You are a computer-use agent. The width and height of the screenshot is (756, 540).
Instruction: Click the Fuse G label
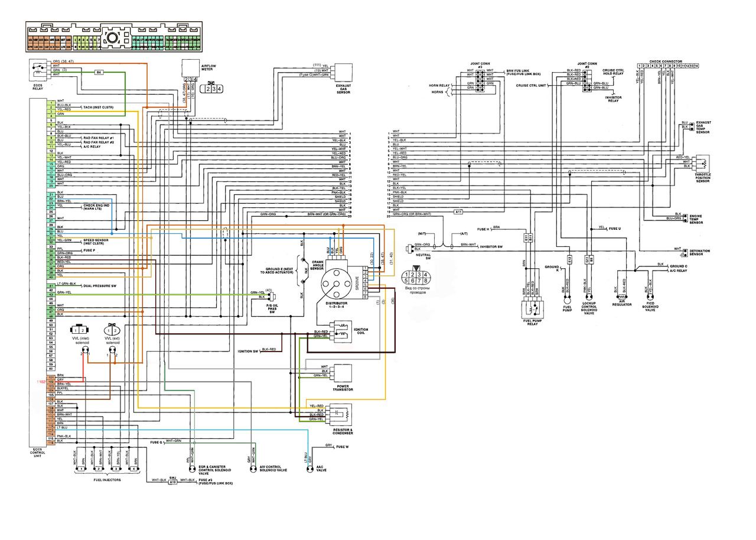[x=157, y=441]
